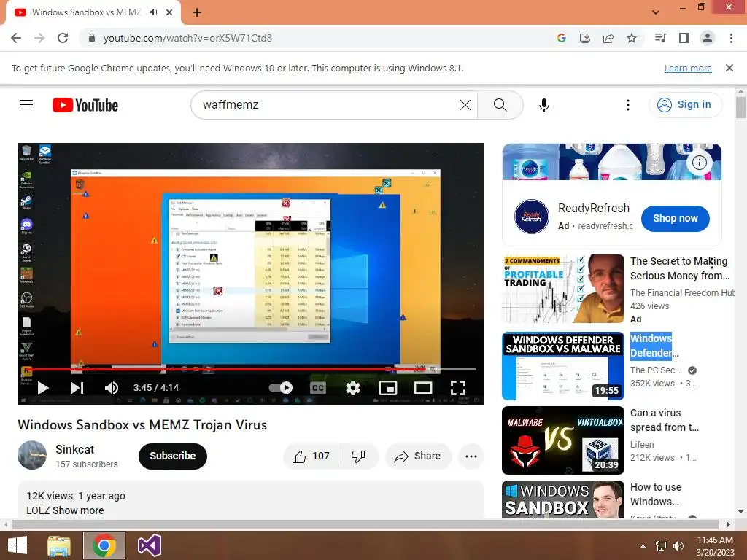Clear the search query text

[465, 105]
